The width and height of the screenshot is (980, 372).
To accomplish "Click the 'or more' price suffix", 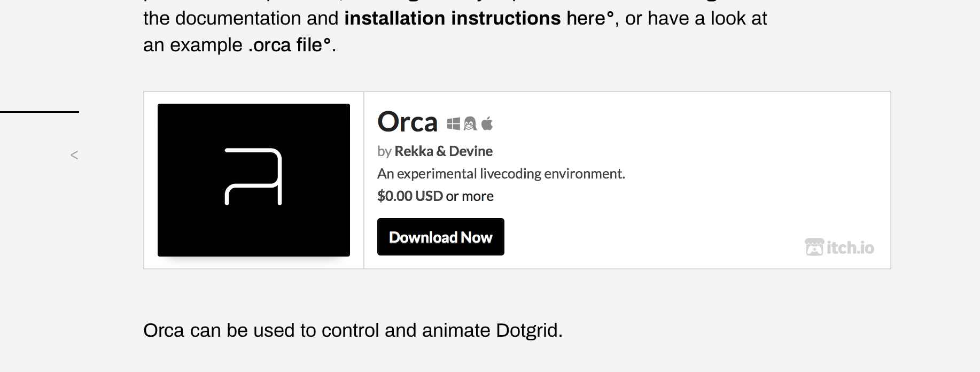I will pyautogui.click(x=470, y=196).
